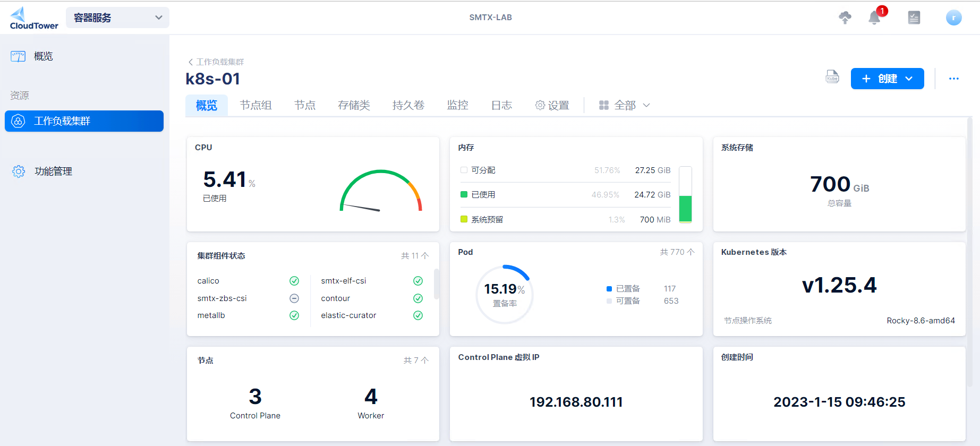Image resolution: width=980 pixels, height=446 pixels.
Task: Click the smtx-zbs-csi status icon
Action: (x=294, y=298)
